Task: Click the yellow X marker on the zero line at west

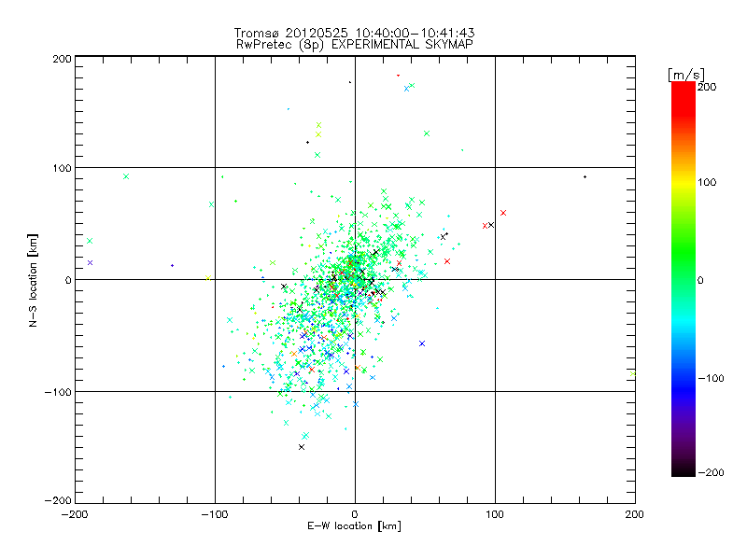Action: pos(207,278)
